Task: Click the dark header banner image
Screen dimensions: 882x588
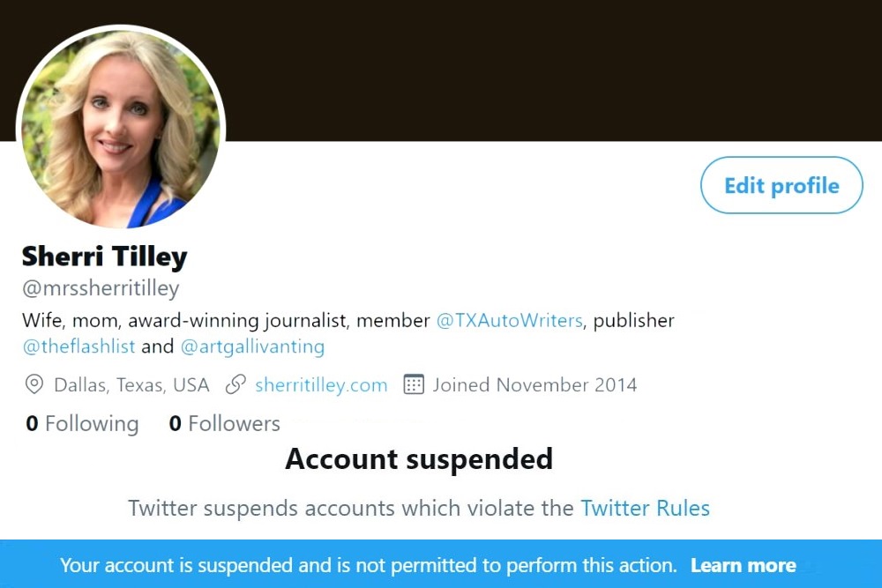Action: point(547,69)
